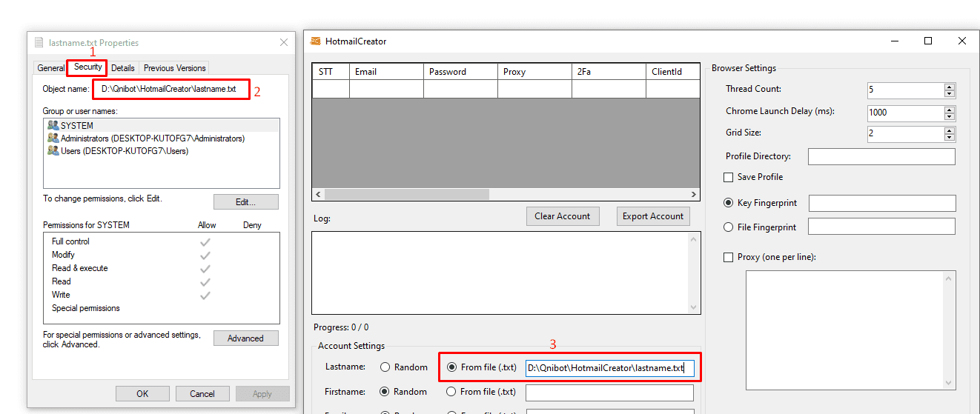This screenshot has width=980, height=414.
Task: Select the File Fingerprint radio button
Action: [760, 227]
